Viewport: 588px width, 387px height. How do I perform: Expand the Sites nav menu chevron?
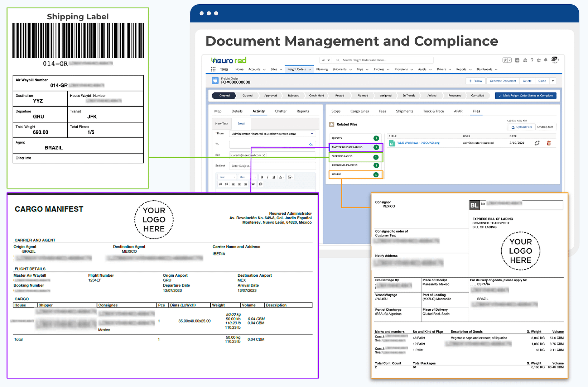pyautogui.click(x=281, y=70)
